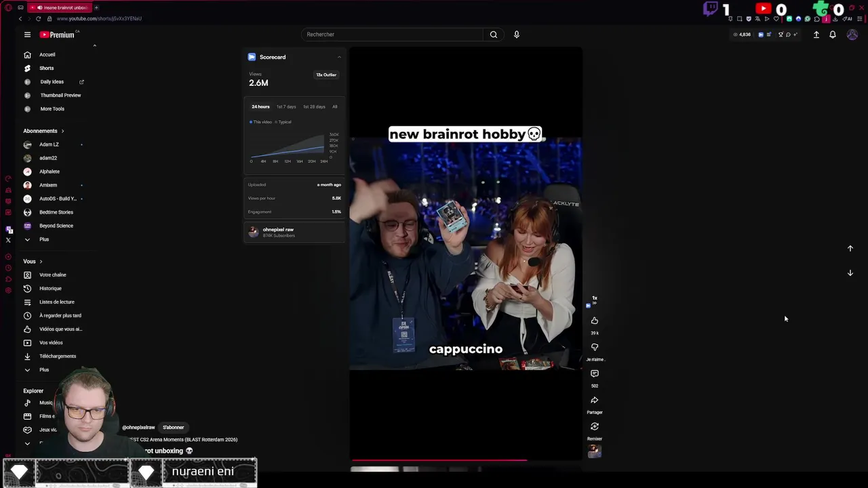Go back in browser history
The height and width of the screenshot is (488, 868).
[x=20, y=18]
